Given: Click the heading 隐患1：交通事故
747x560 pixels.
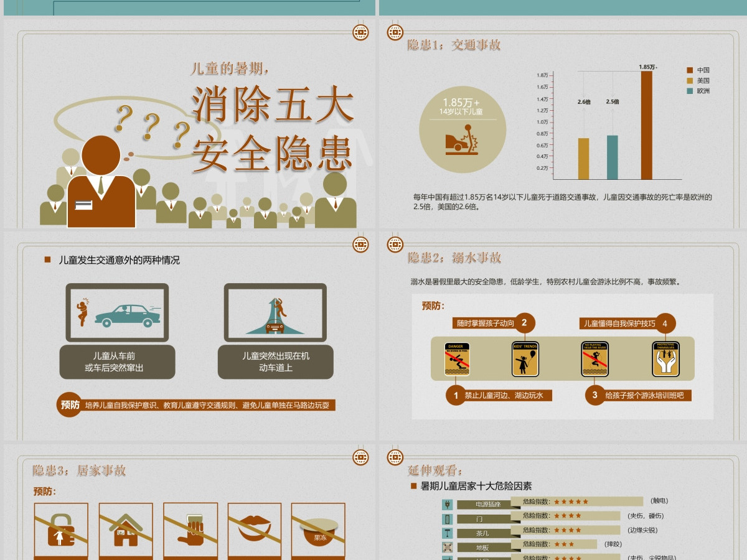Looking at the screenshot, I should (x=454, y=45).
